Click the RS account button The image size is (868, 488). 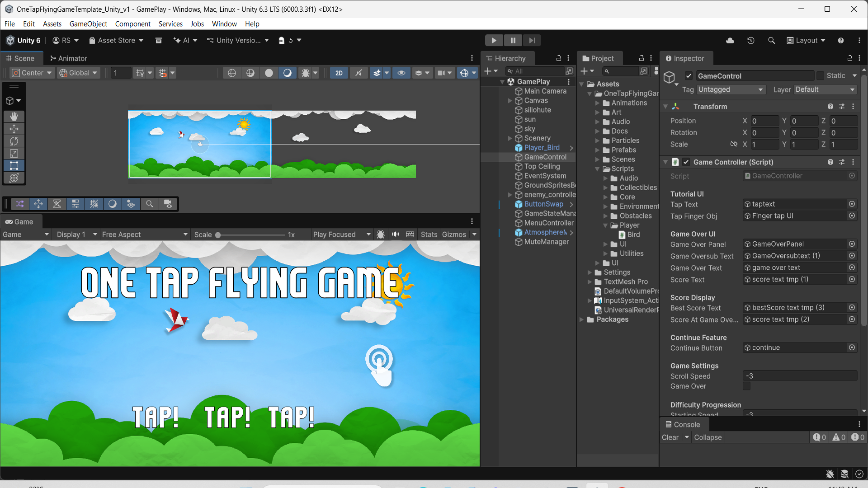[x=66, y=40]
